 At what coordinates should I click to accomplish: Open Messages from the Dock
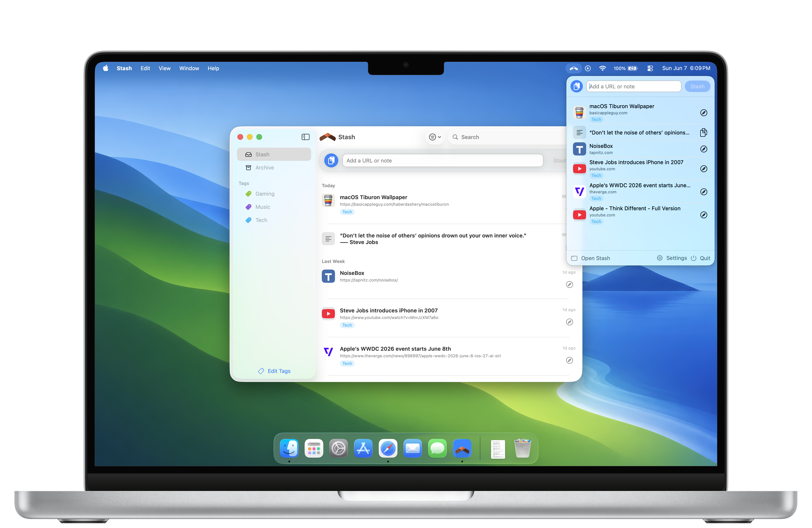coord(437,448)
